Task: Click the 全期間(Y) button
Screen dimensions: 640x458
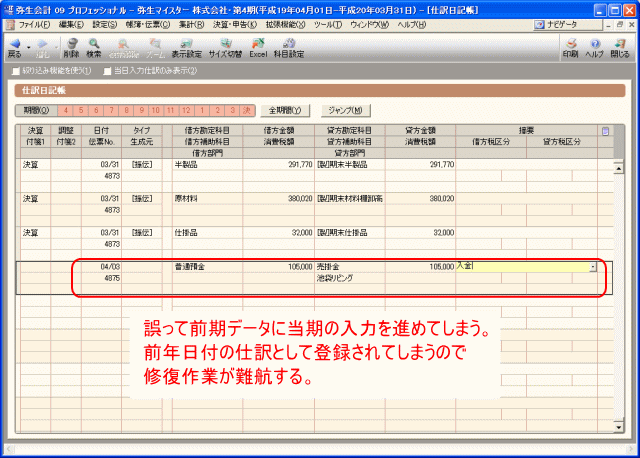Action: pyautogui.click(x=285, y=111)
